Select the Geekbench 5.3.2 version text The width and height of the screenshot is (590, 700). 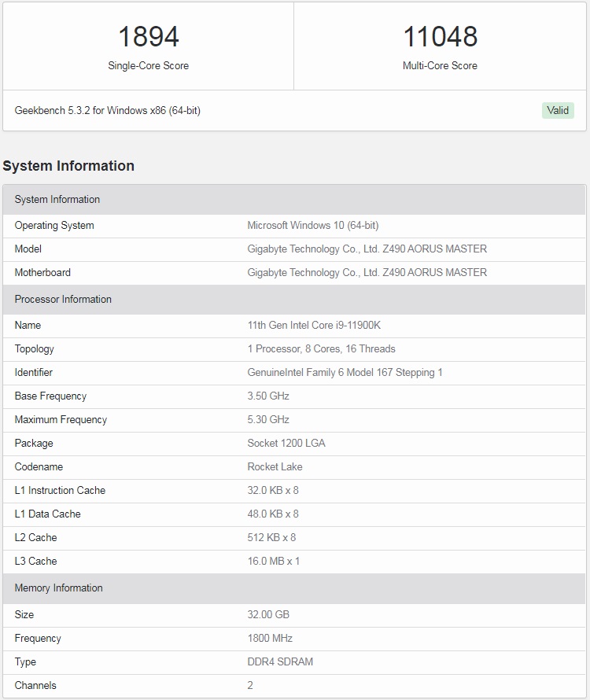point(108,111)
